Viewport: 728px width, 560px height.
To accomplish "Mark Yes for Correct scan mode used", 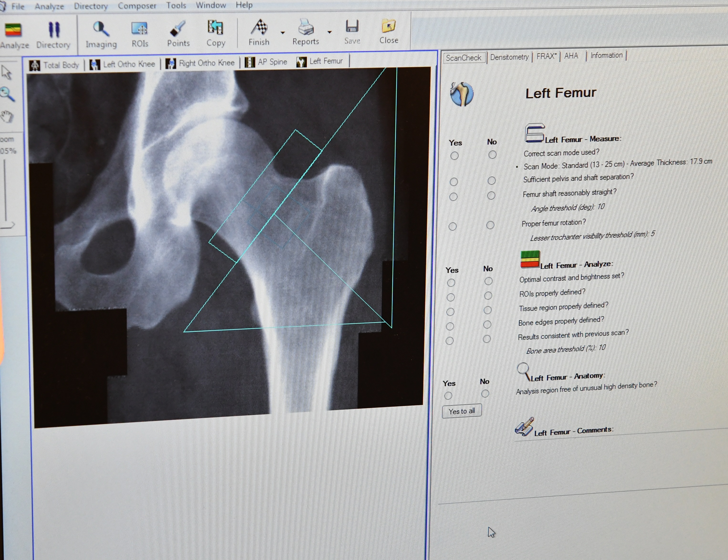I will [454, 156].
